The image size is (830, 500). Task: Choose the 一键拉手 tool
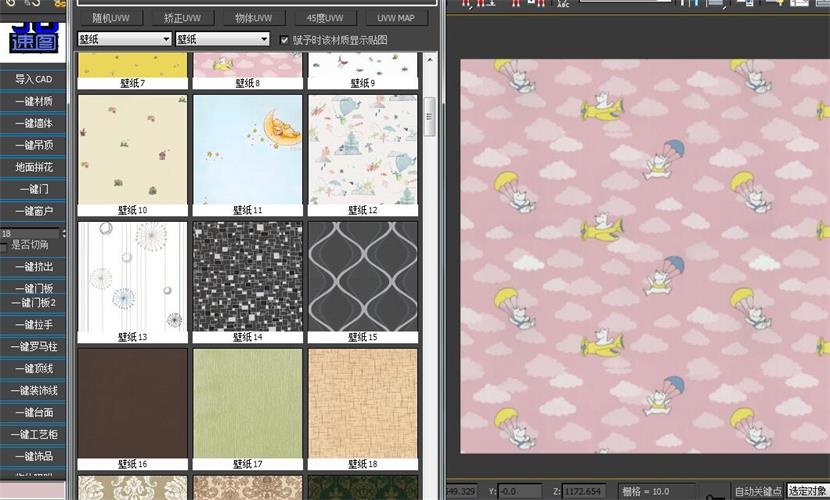[x=33, y=324]
